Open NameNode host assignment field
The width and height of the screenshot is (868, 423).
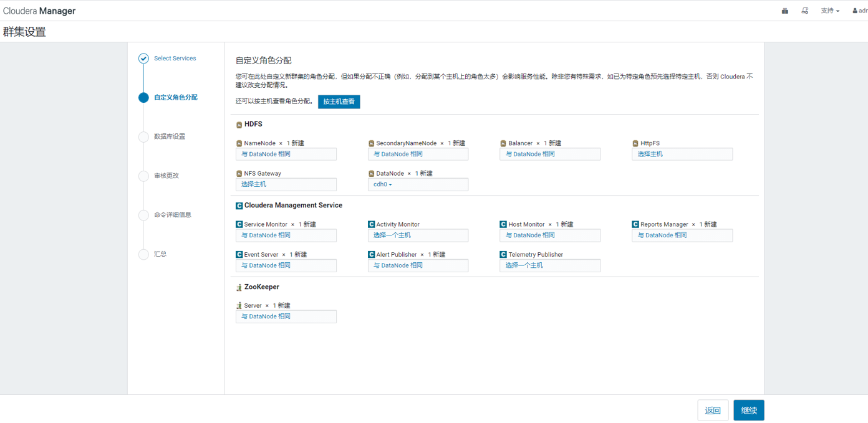tap(286, 154)
